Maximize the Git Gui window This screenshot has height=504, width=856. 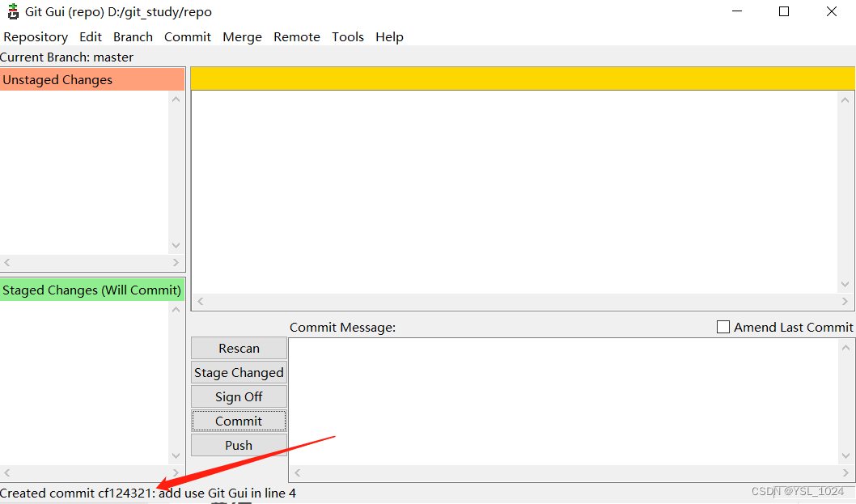pyautogui.click(x=784, y=11)
